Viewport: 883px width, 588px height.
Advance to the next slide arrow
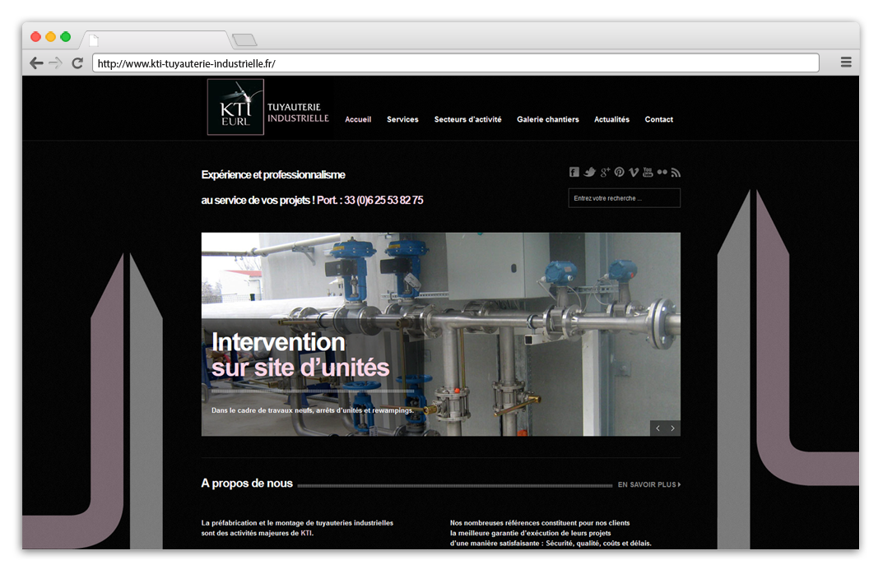(x=672, y=428)
